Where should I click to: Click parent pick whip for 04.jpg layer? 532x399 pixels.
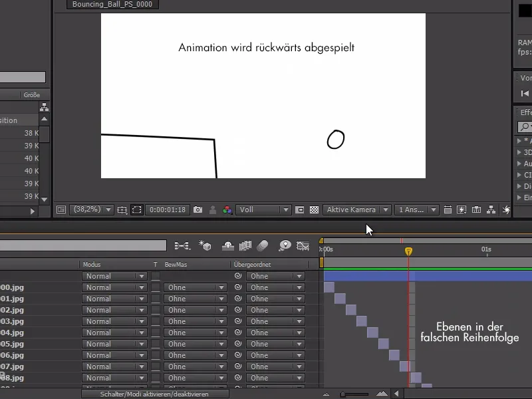(238, 332)
